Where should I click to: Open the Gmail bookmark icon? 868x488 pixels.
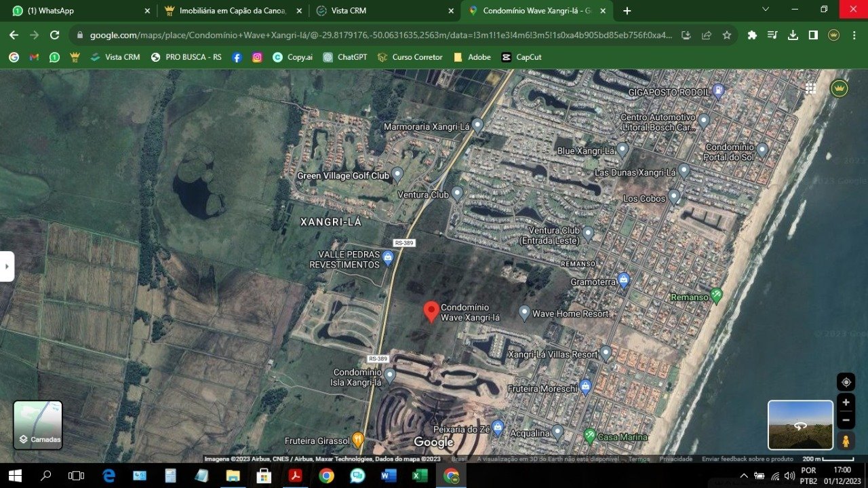(34, 57)
